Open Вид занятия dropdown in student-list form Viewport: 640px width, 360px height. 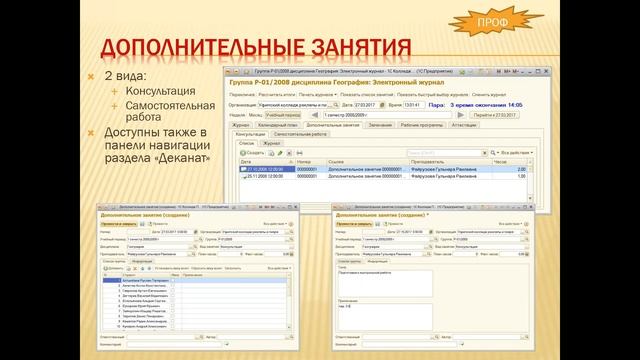click(x=291, y=247)
